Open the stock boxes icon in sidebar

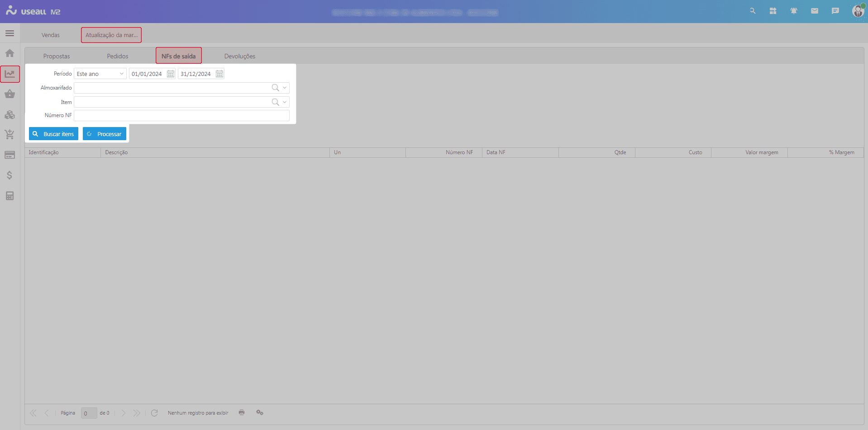[x=10, y=115]
